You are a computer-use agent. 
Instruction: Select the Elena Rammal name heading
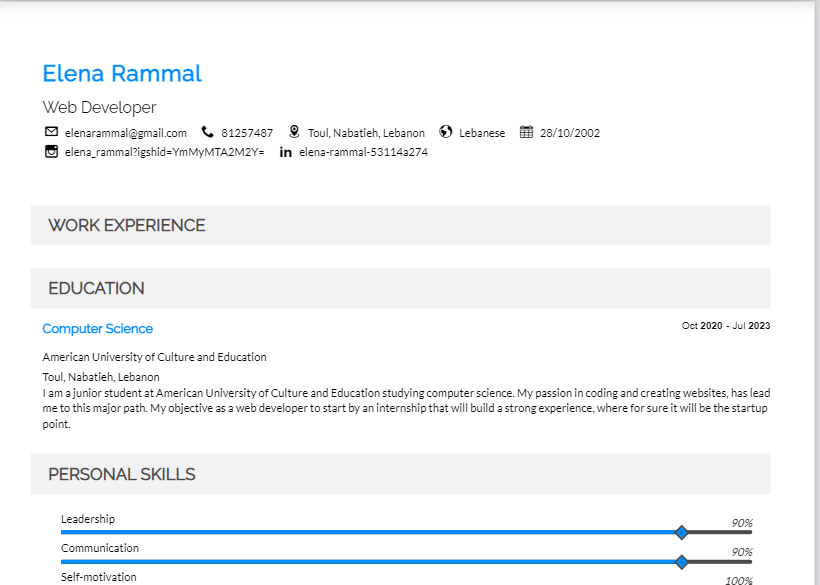pyautogui.click(x=122, y=73)
